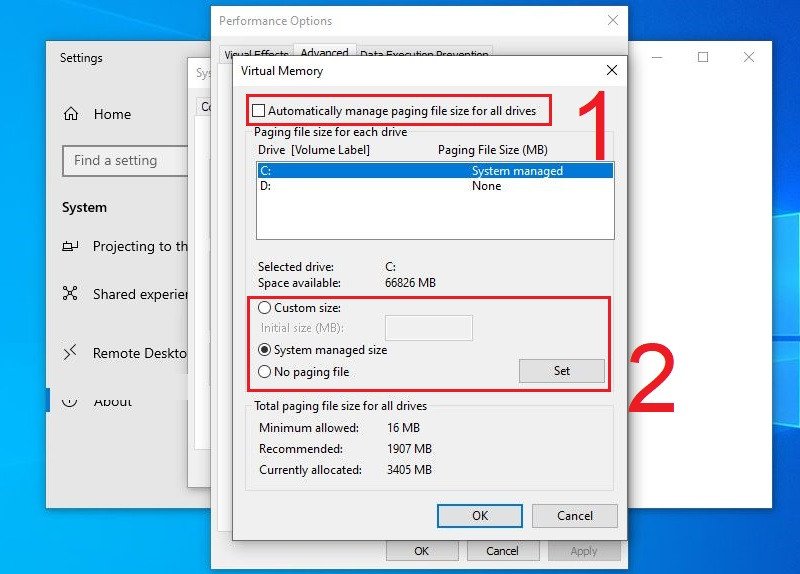
Task: Cancel the Virtual Memory dialog
Action: (575, 516)
